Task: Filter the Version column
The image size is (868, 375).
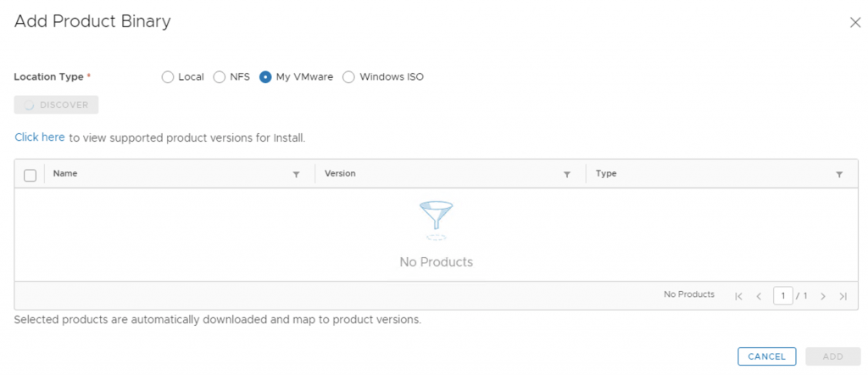Action: pyautogui.click(x=567, y=175)
